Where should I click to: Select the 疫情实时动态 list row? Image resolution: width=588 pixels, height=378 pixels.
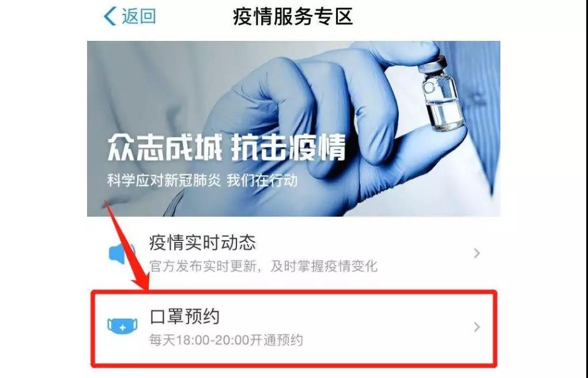tap(294, 254)
